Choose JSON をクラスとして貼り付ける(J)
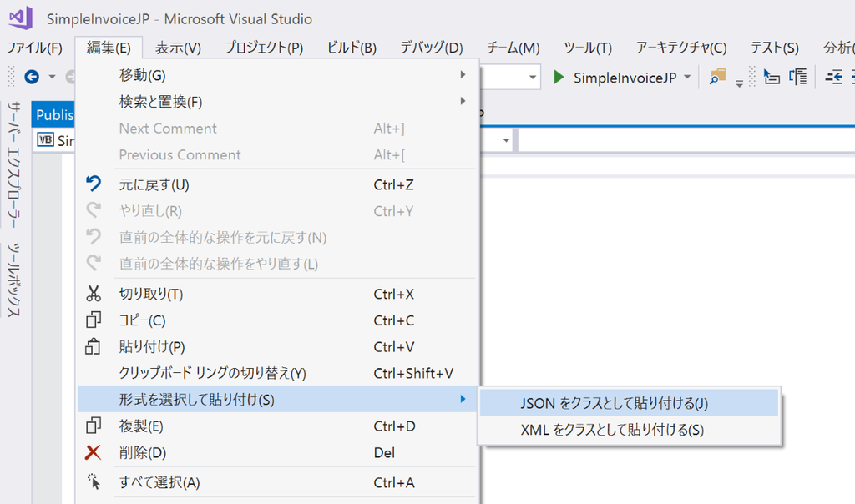 tap(630, 403)
